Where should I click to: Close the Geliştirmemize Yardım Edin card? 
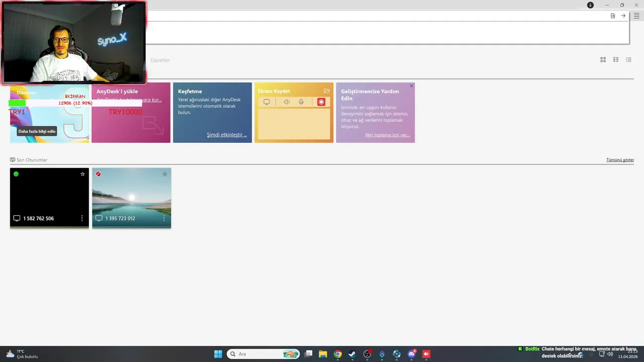coord(411,86)
